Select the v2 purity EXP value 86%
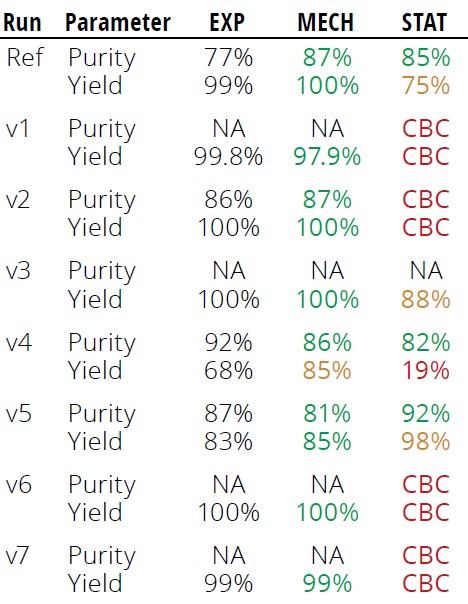This screenshot has height=604, width=468. click(228, 200)
